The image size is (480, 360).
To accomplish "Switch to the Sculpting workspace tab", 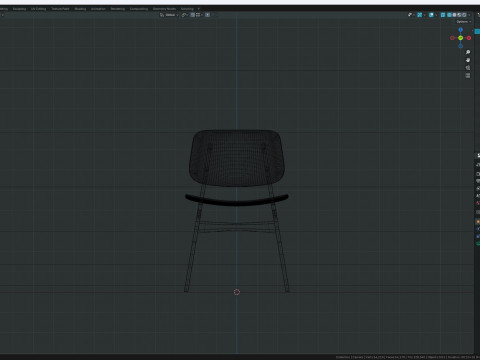I will (19, 9).
